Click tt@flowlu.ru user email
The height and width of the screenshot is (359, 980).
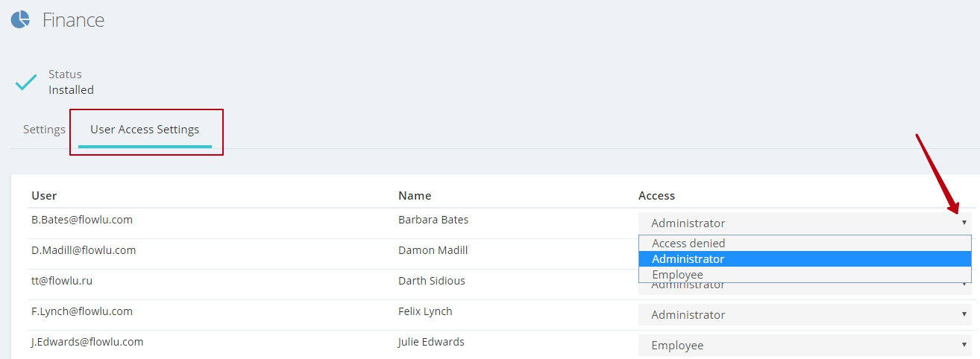coord(62,281)
